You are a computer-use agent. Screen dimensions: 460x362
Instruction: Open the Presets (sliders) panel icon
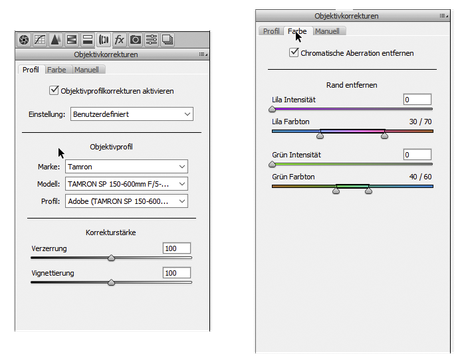(151, 40)
